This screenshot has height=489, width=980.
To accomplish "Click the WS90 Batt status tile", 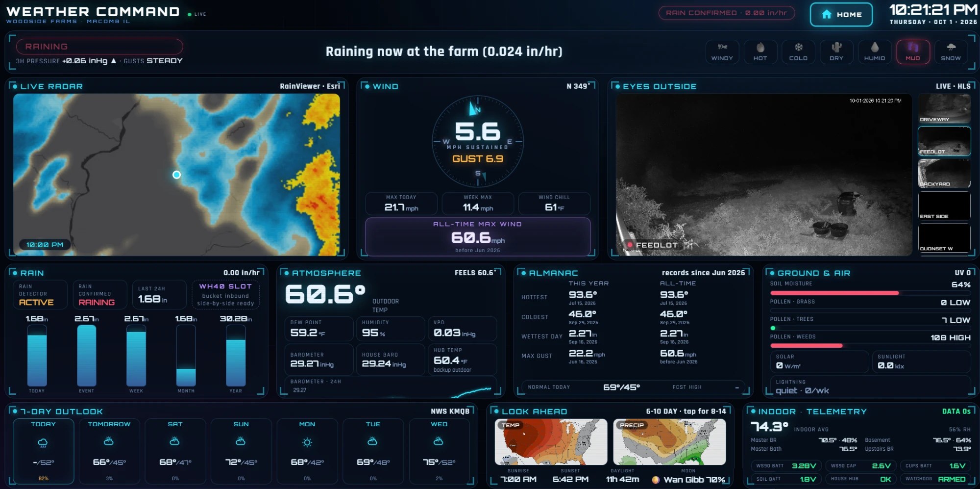I will tap(786, 466).
